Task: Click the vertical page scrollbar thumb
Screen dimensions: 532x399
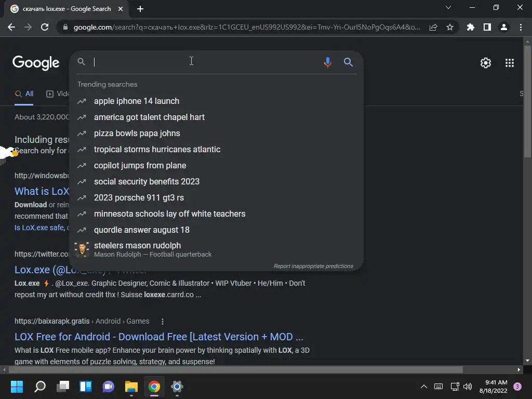Action: click(x=527, y=101)
